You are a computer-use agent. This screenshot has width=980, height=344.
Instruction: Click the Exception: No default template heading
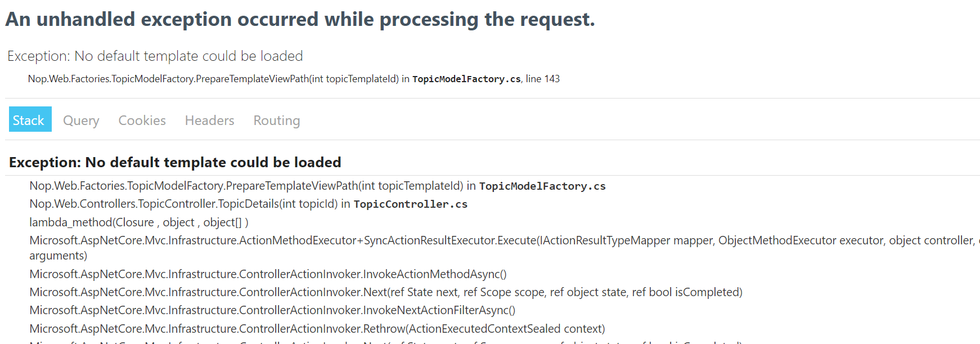[174, 163]
